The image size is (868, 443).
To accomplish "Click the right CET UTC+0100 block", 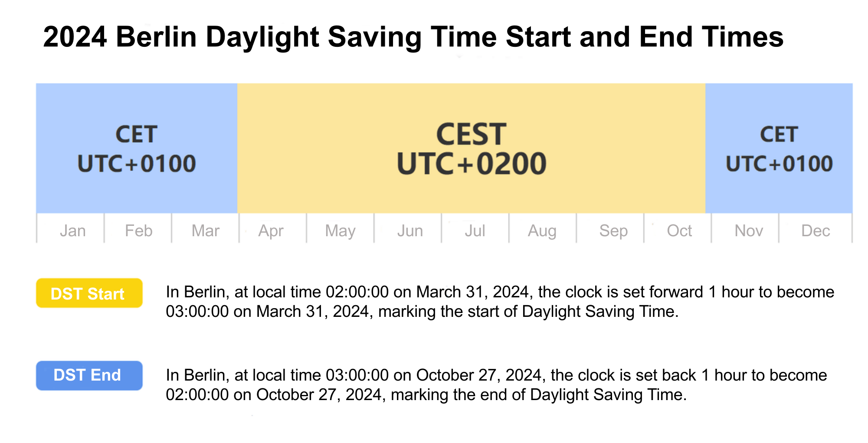I will [779, 148].
